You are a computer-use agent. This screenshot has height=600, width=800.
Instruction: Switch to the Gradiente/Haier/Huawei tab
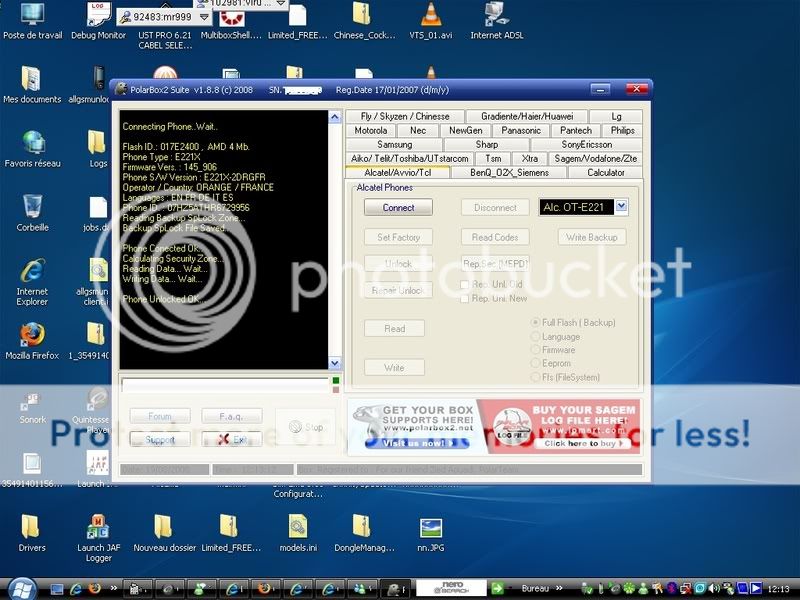pos(527,116)
